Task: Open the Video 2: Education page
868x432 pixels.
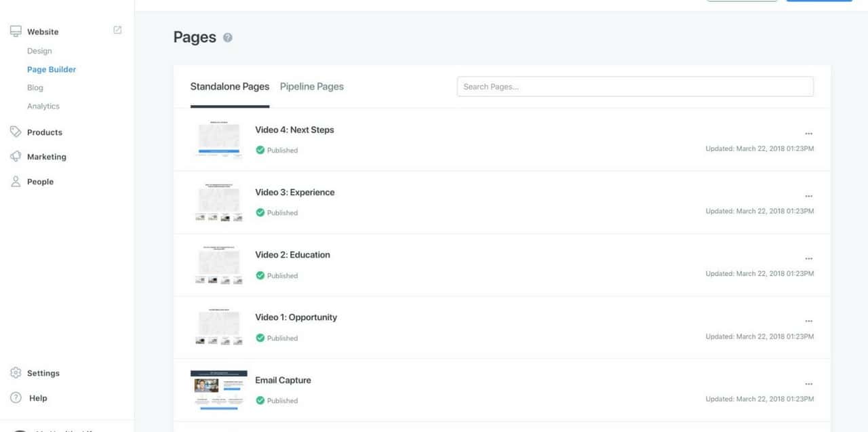Action: point(293,254)
